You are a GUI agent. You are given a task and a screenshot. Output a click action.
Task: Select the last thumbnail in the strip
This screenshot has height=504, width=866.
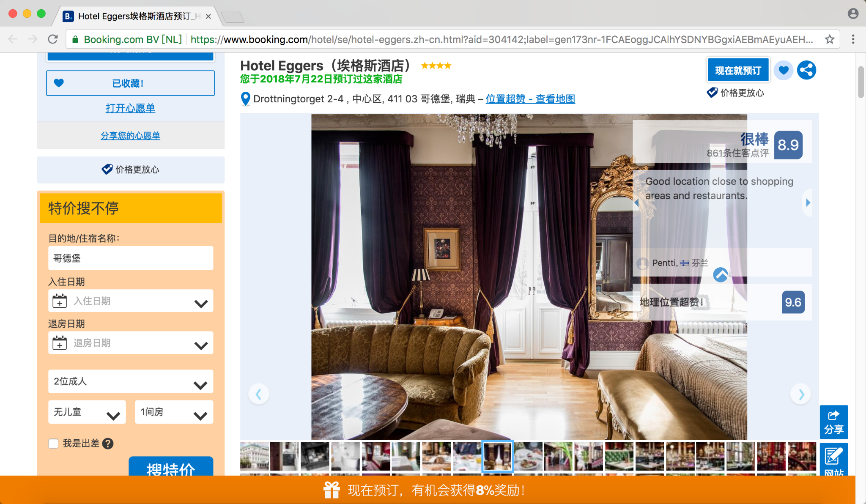[802, 456]
